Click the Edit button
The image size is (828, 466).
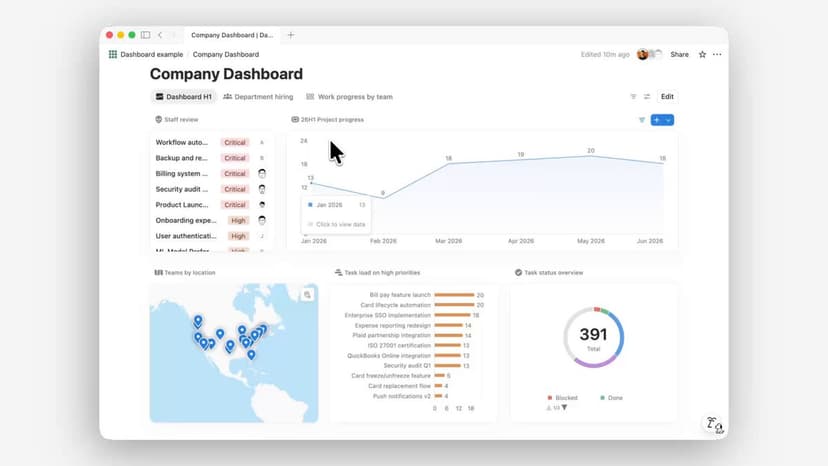[667, 97]
